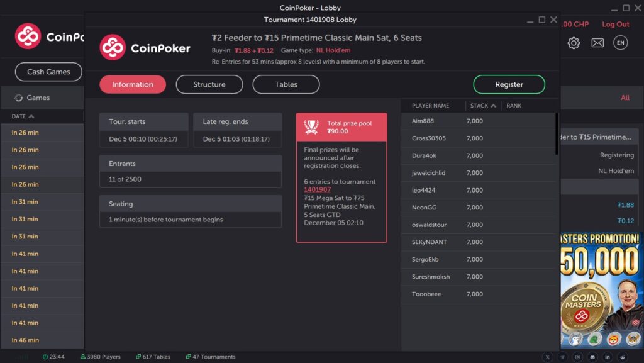Image resolution: width=644 pixels, height=363 pixels.
Task: Open tournament 1401907 link
Action: (317, 189)
